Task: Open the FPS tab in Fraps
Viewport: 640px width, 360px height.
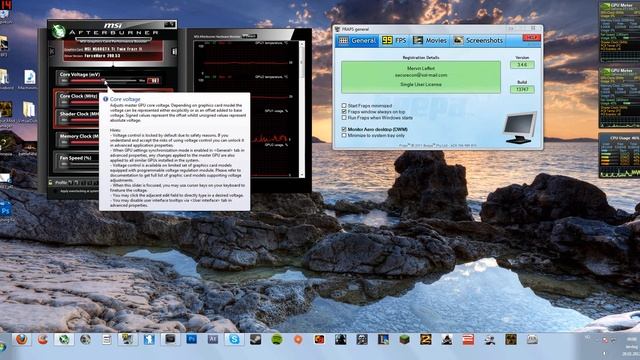Action: [394, 40]
